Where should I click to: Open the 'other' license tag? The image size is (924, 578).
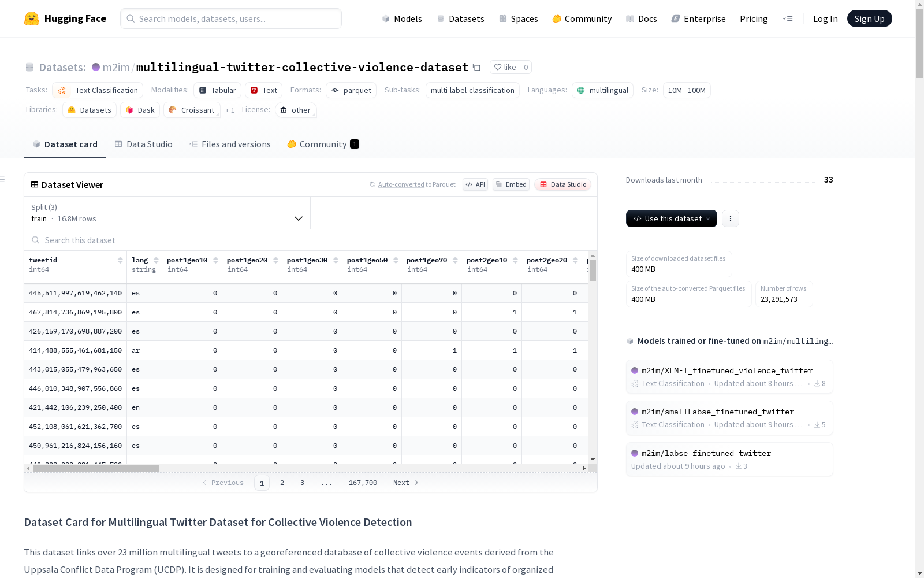(296, 110)
